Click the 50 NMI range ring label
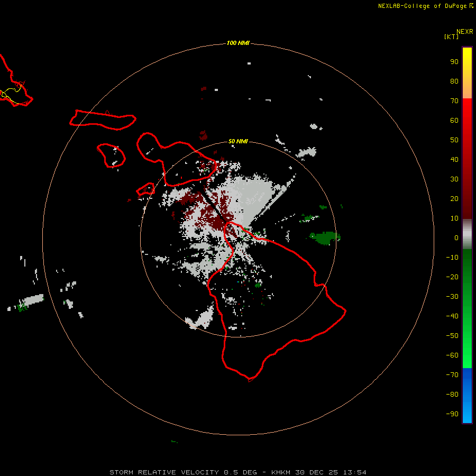Screen dimensions: 476x476 tap(237, 141)
